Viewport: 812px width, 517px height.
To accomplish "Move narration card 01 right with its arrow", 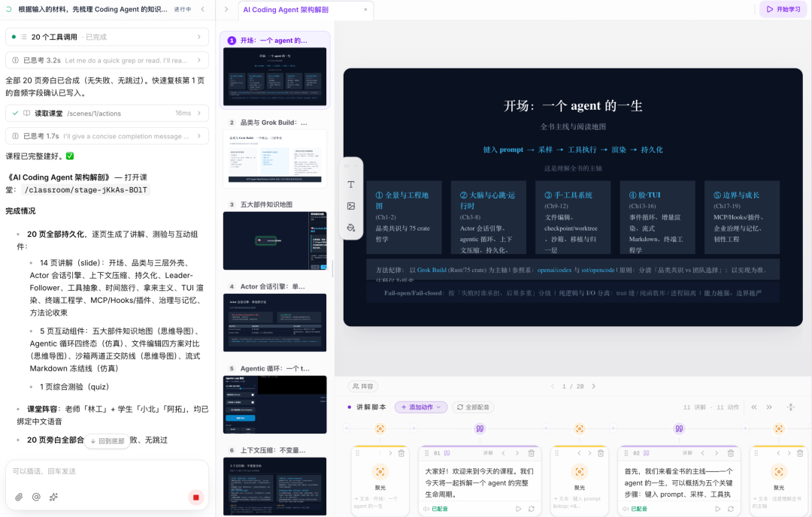I will [x=517, y=453].
